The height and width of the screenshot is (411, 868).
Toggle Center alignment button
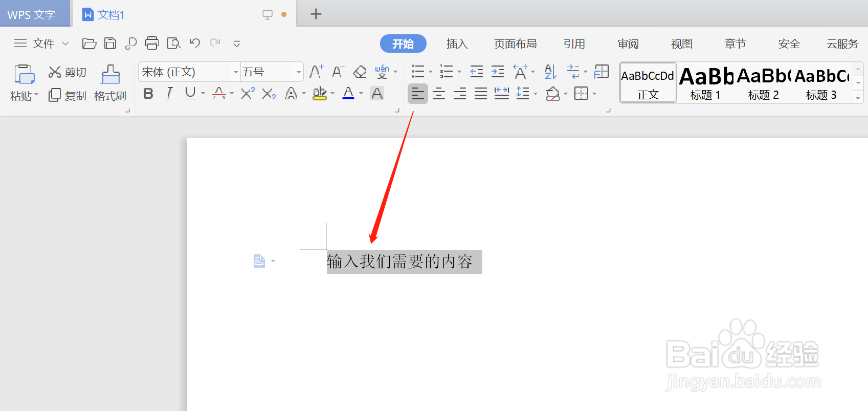tap(439, 94)
